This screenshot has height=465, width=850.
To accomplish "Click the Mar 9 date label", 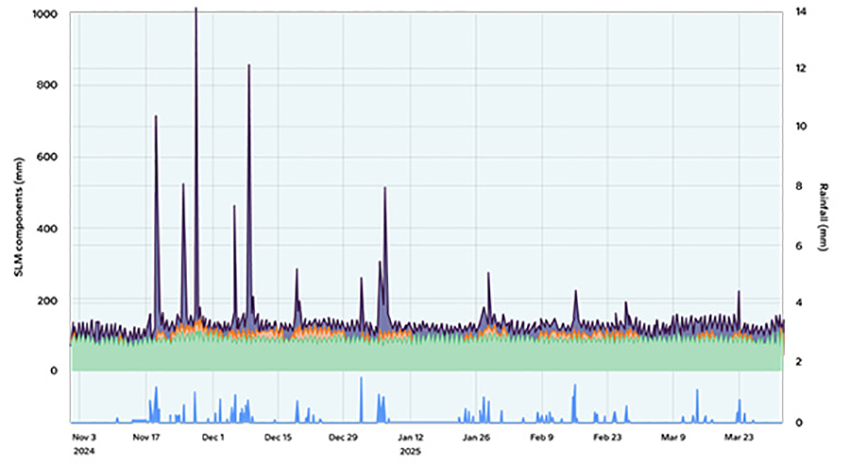I will click(x=673, y=437).
